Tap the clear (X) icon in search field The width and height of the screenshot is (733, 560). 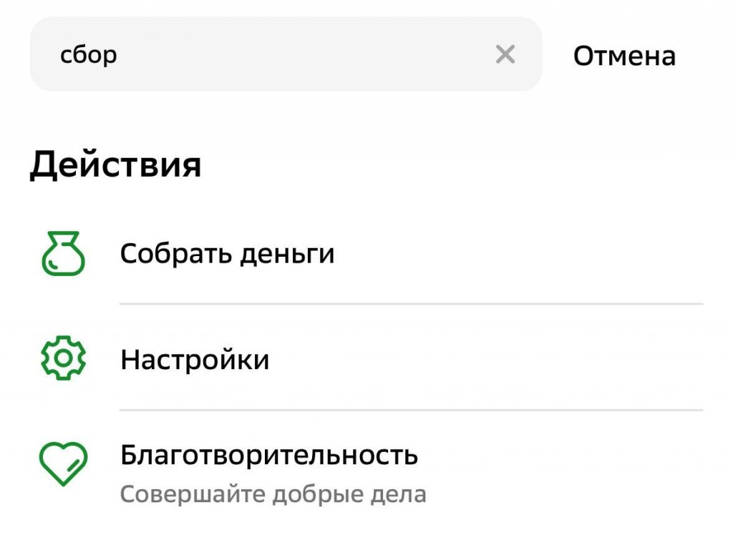click(505, 53)
